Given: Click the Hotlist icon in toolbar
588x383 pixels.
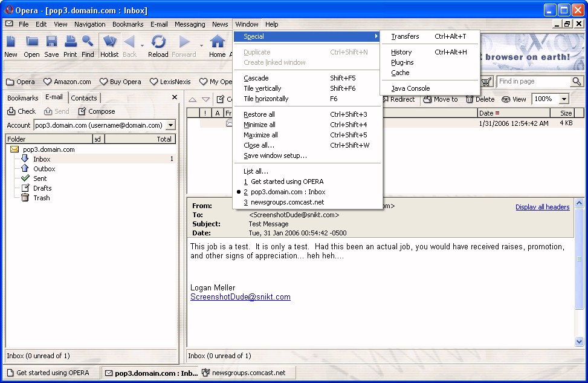Looking at the screenshot, I should (x=109, y=45).
